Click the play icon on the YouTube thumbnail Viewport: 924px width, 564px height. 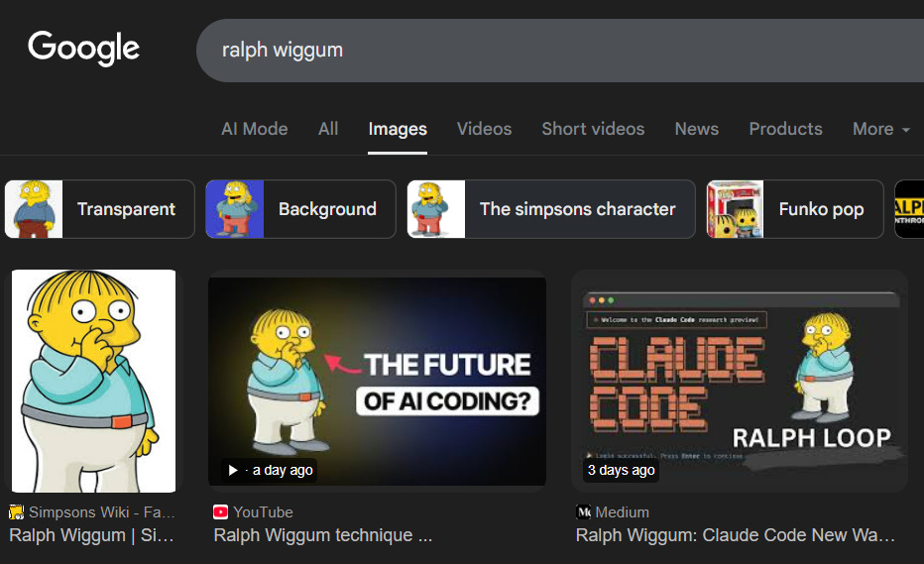point(233,470)
